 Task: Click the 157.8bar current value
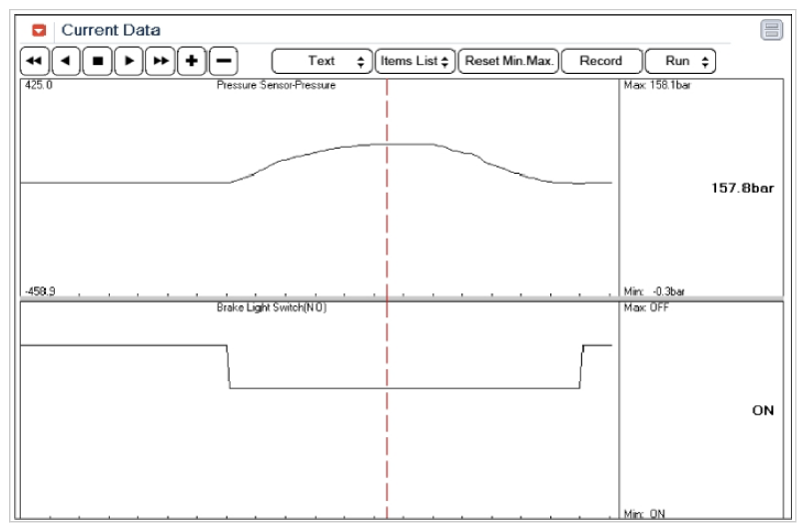[742, 189]
